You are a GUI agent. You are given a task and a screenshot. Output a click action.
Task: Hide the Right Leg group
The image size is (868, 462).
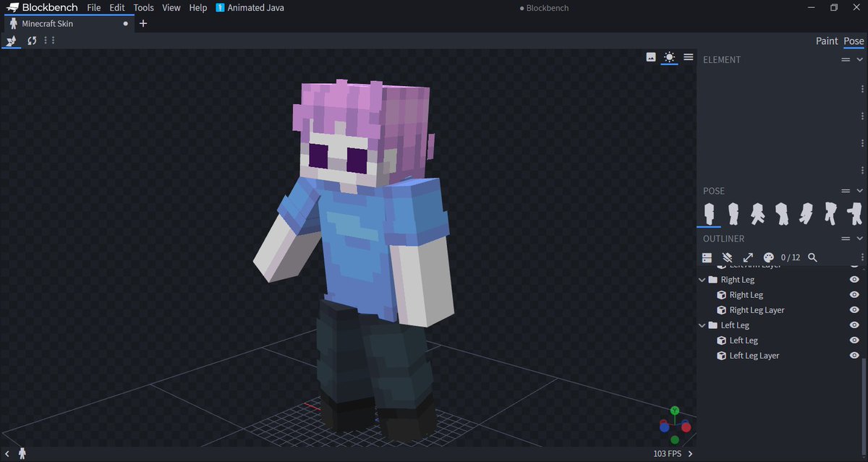click(854, 280)
